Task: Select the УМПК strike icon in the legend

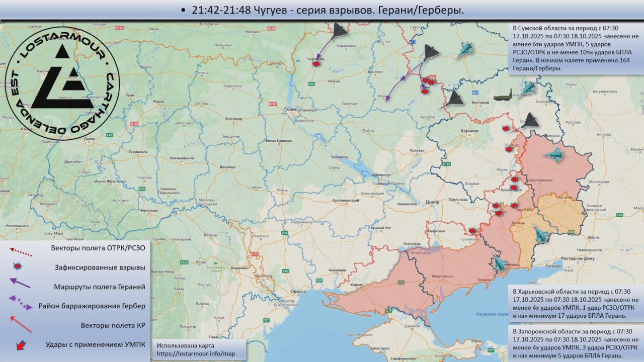Action: click(21, 345)
